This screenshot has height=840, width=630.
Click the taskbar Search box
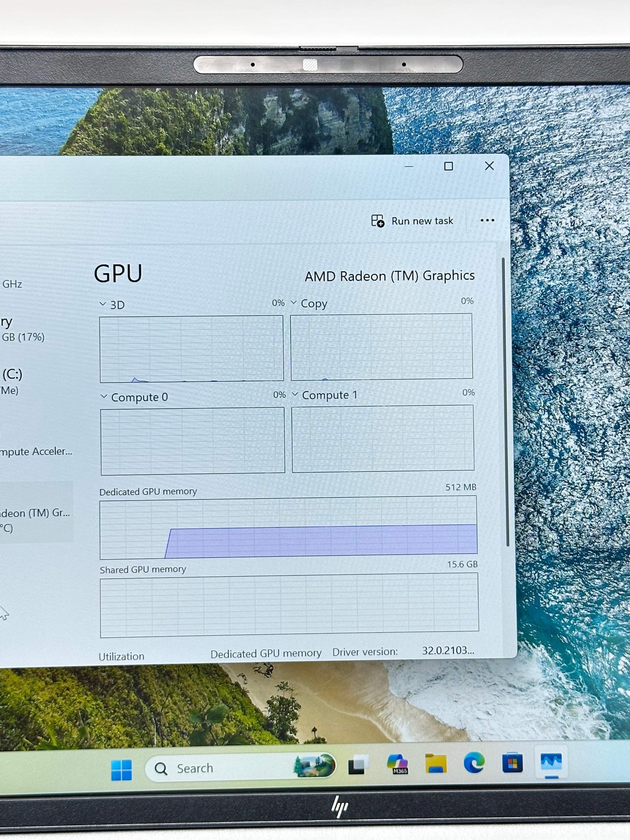(240, 768)
